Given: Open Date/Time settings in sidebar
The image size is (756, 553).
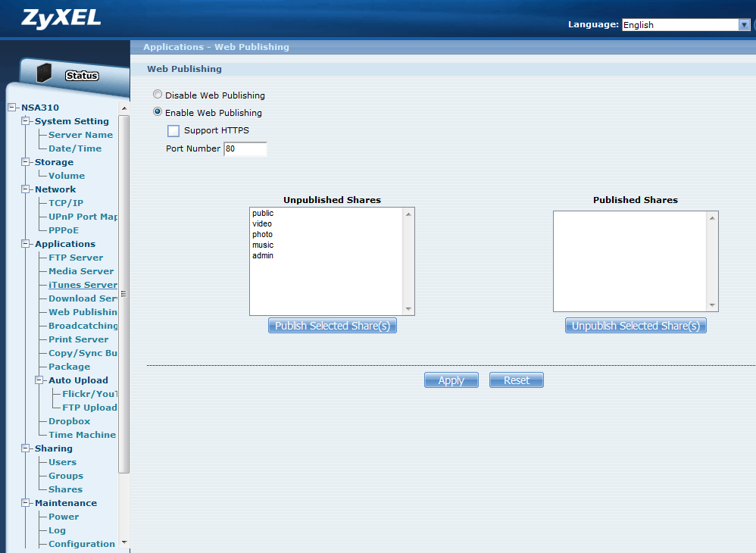Looking at the screenshot, I should pos(75,148).
